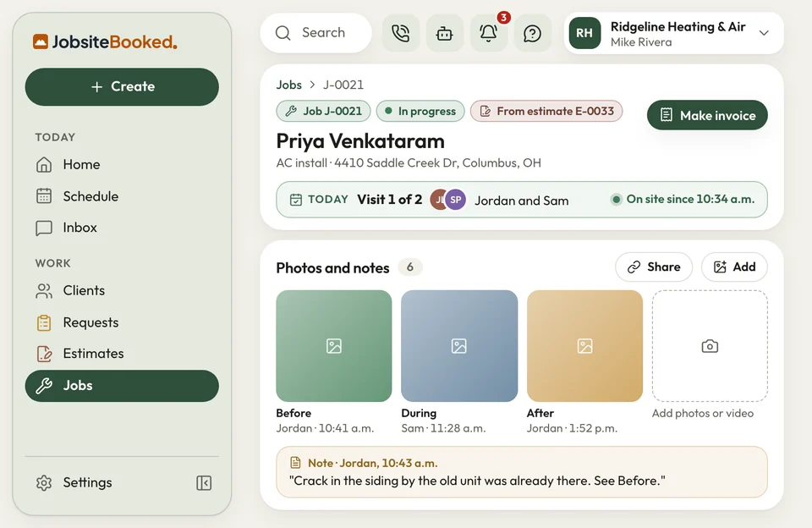Viewport: 812px width, 528px height.
Task: Open the Before photo thumbnail
Action: (334, 345)
